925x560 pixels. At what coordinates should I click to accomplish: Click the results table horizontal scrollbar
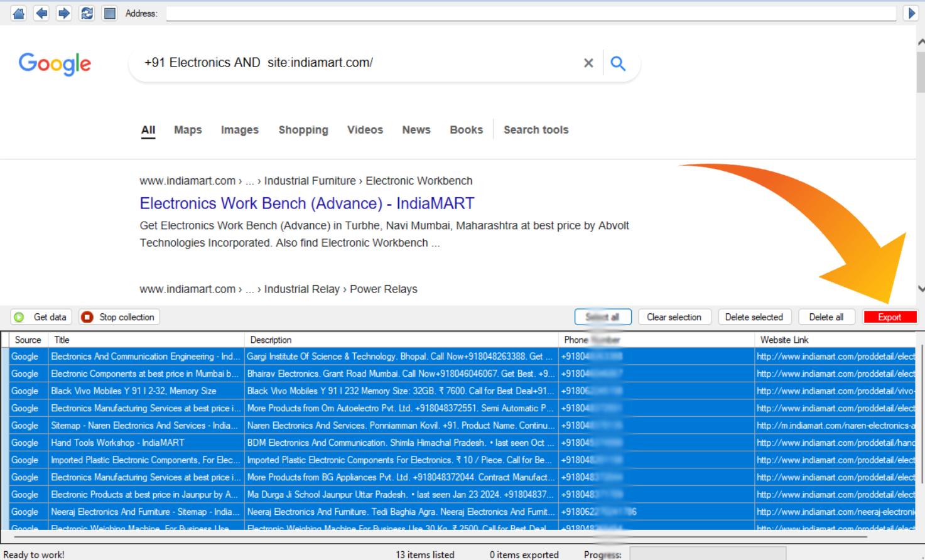[x=440, y=537]
